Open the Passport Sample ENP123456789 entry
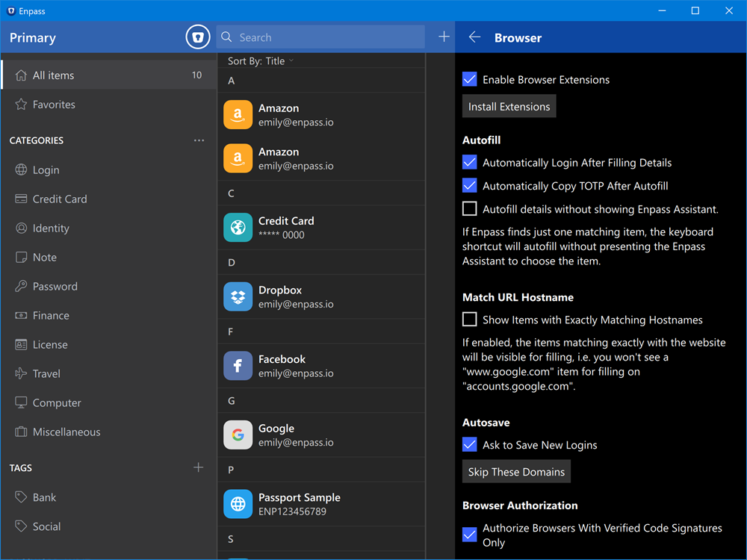 tap(321, 504)
